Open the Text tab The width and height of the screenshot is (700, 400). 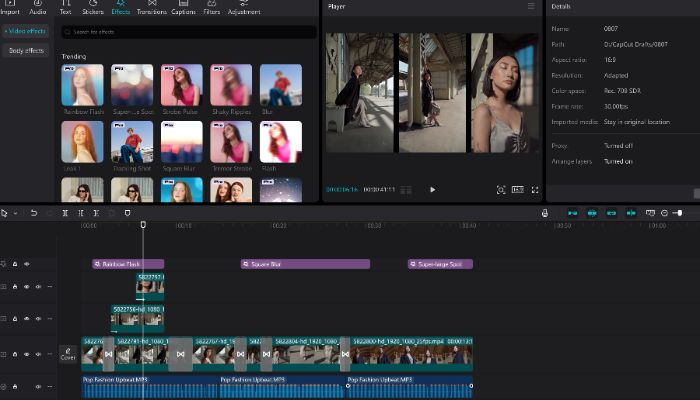click(x=66, y=8)
